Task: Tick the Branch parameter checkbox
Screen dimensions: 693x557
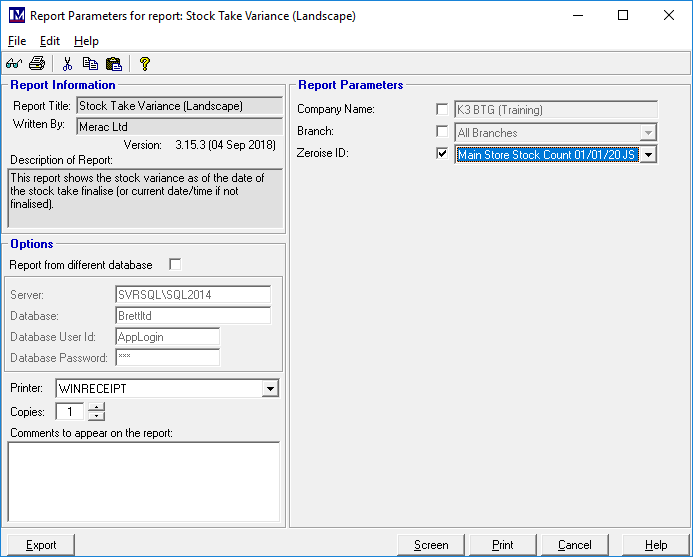Action: point(442,132)
